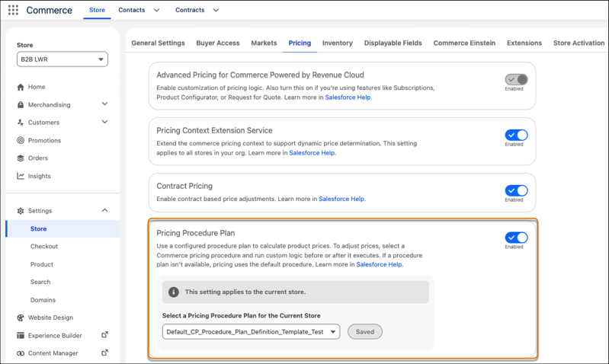This screenshot has height=364, width=609.
Task: Click the Orders stack icon
Action: click(21, 158)
